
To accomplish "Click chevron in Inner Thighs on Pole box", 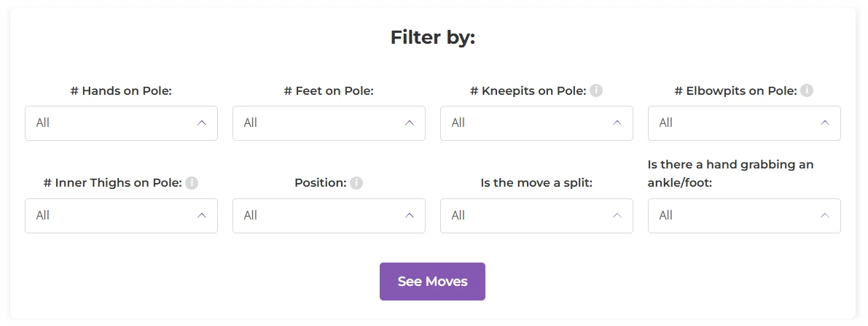I will [201, 216].
